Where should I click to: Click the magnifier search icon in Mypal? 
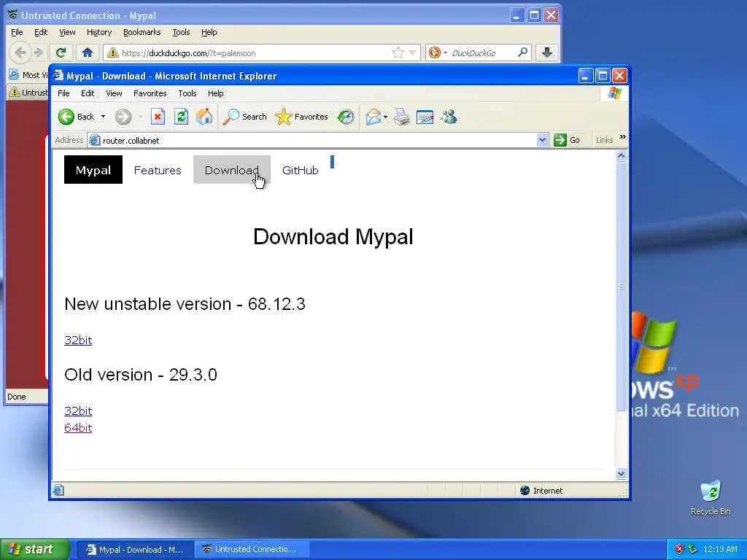point(522,52)
